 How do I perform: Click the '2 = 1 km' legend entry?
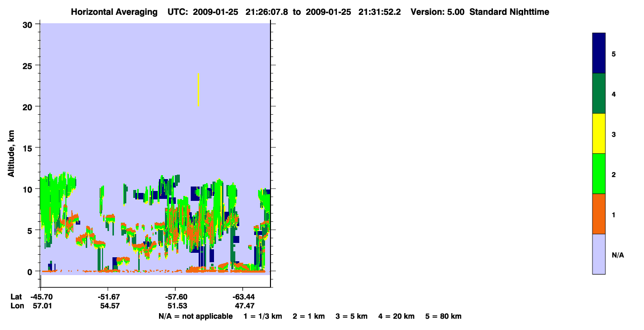tap(309, 316)
